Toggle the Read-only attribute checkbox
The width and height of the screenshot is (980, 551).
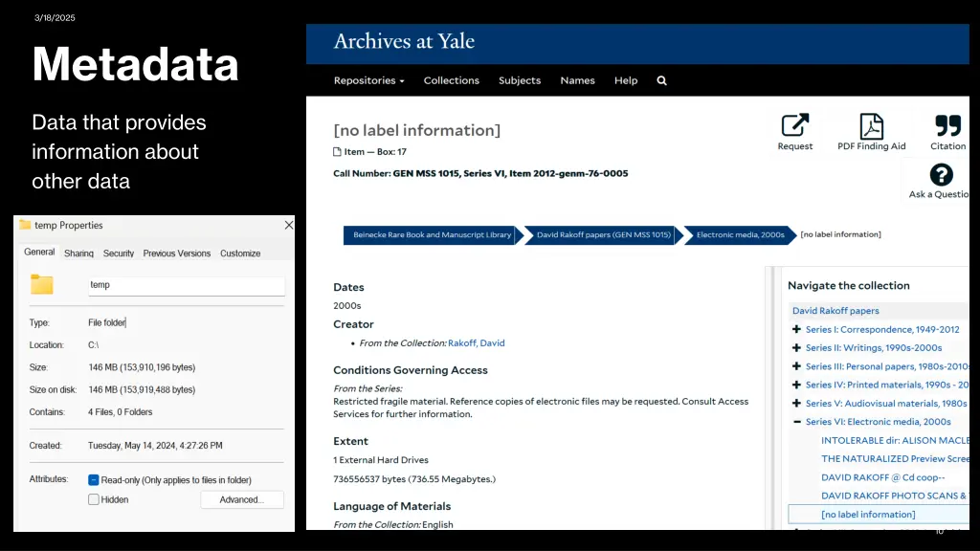pos(94,480)
